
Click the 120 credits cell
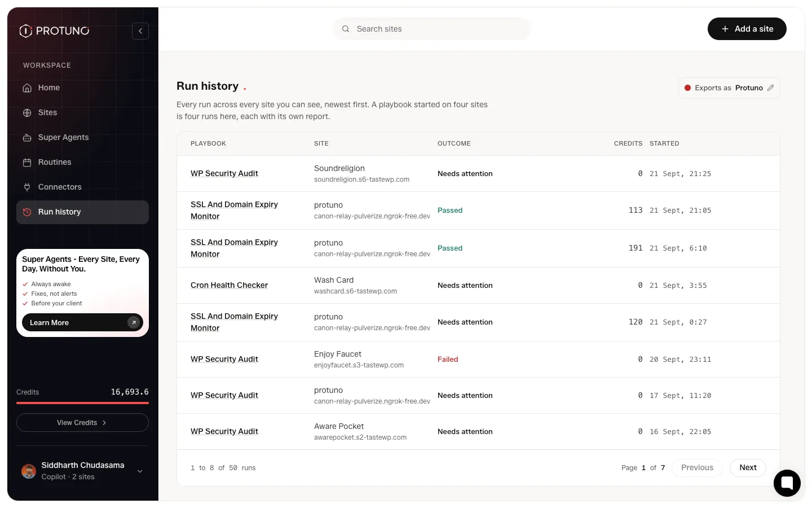click(636, 322)
